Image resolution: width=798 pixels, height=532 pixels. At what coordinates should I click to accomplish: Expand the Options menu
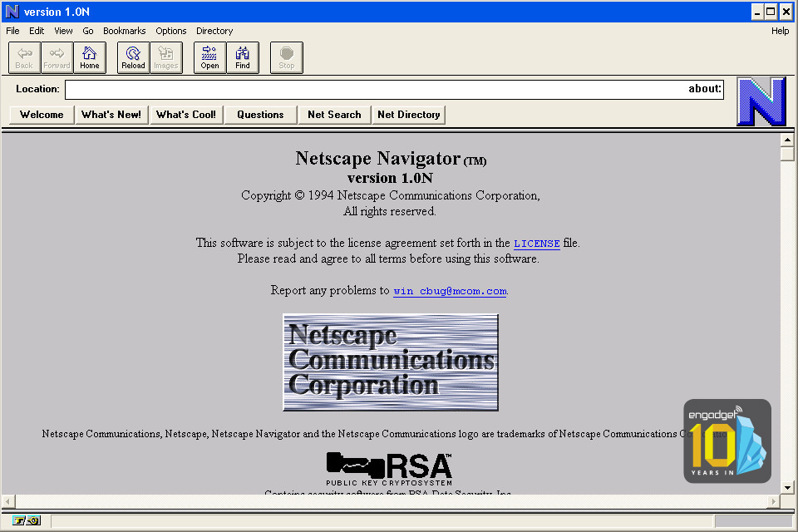[x=171, y=31]
